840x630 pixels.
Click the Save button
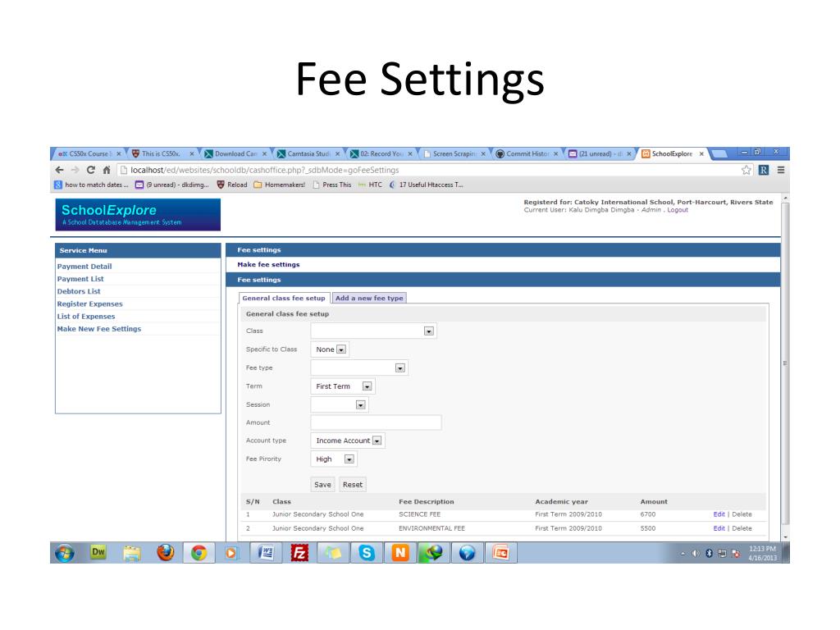(322, 484)
